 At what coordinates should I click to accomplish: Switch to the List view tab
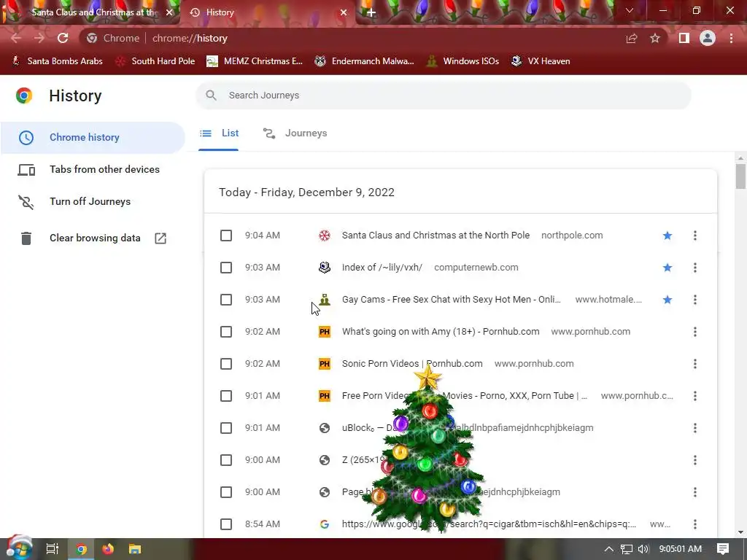tap(219, 133)
